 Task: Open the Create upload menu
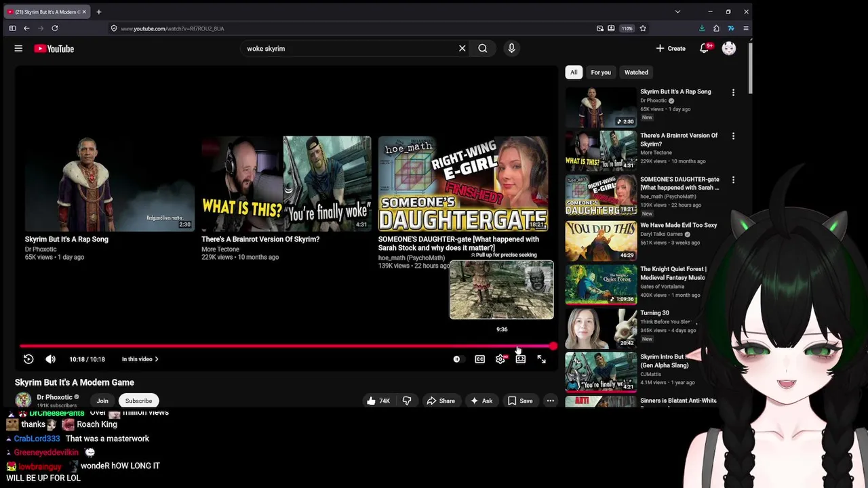(x=671, y=48)
